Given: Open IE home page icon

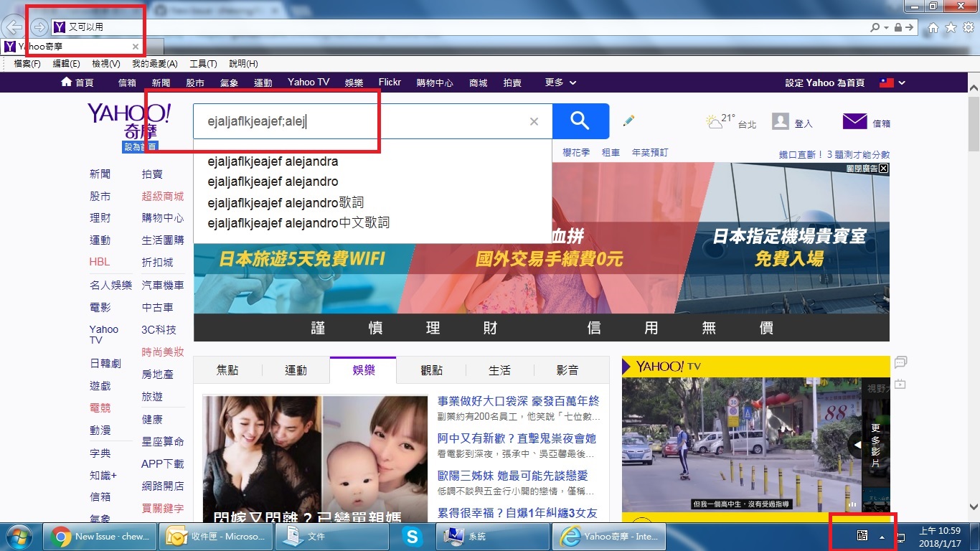Looking at the screenshot, I should click(933, 27).
